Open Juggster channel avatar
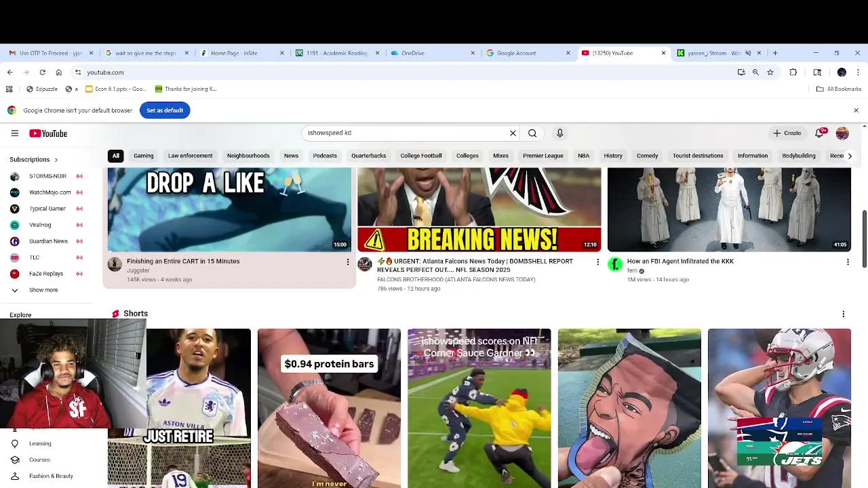Image resolution: width=868 pixels, height=488 pixels. pyautogui.click(x=115, y=264)
